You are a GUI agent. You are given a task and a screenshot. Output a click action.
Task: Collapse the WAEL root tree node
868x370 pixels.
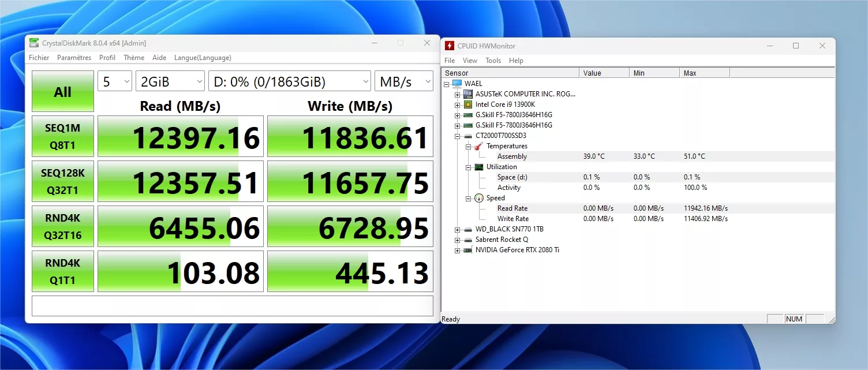pos(447,84)
